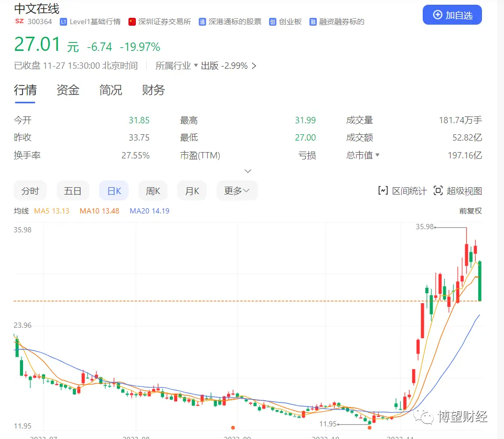This screenshot has height=439, width=504.
Task: Click the 成交额 value 52.82亿
Action: 467,137
